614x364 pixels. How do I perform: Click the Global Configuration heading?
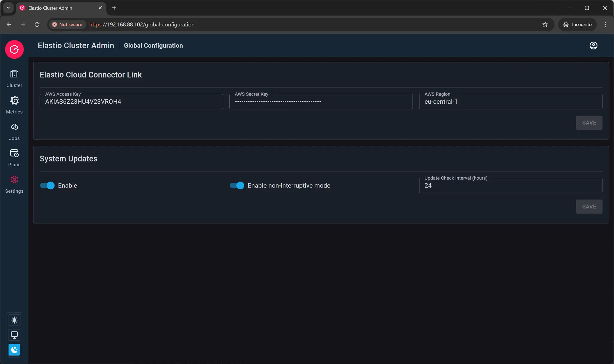(153, 46)
